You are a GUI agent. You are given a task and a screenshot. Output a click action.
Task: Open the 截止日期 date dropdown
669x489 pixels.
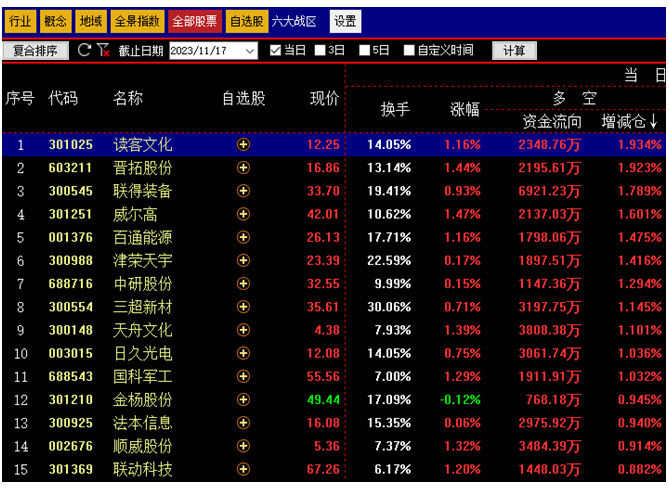250,51
